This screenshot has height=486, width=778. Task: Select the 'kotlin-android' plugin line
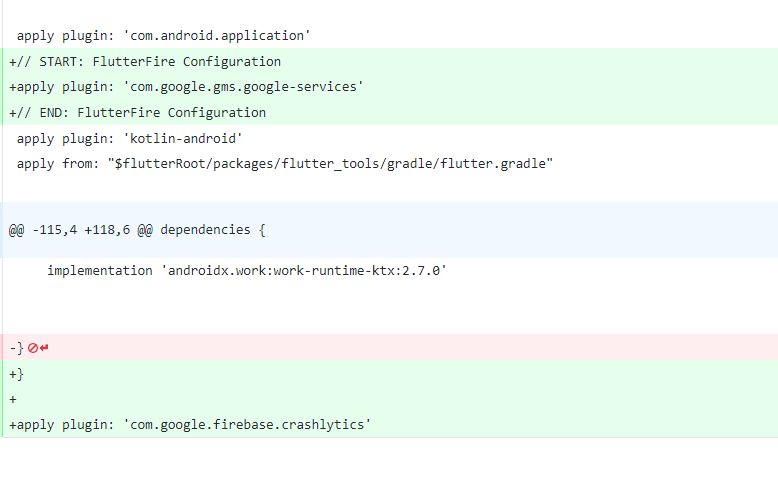390,139
